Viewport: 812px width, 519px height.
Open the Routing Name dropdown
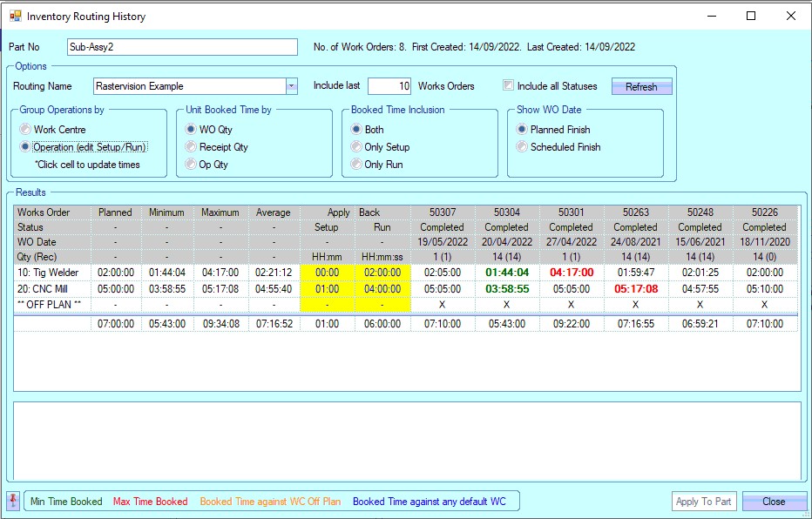click(x=291, y=86)
